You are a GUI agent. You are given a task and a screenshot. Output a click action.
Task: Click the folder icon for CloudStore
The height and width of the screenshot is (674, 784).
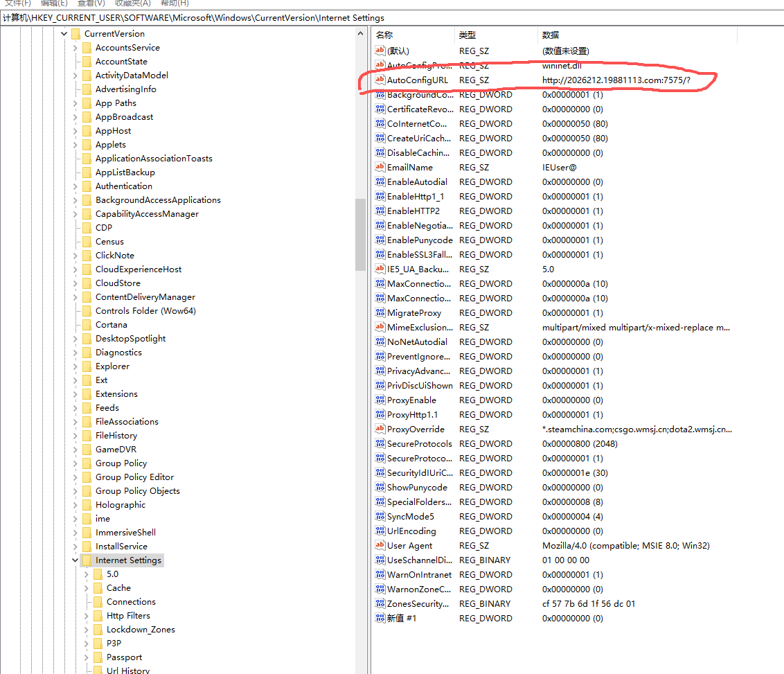click(87, 283)
